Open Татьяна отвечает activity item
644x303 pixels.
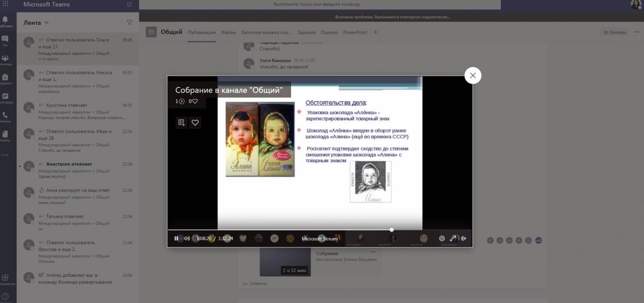(x=78, y=223)
